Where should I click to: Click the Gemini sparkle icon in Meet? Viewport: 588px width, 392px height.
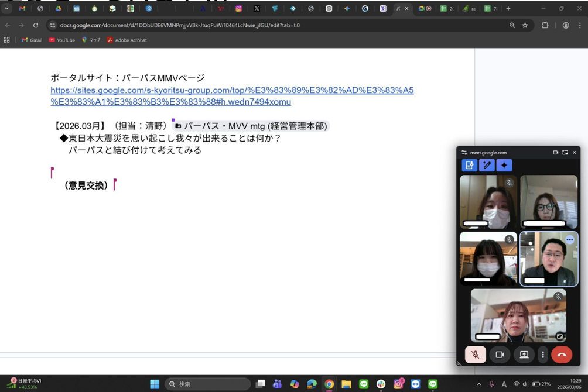click(504, 166)
